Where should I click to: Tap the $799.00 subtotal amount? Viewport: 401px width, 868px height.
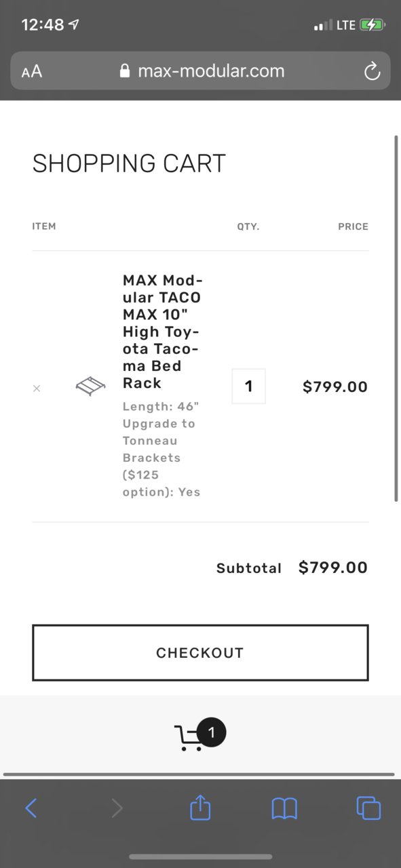tap(333, 568)
